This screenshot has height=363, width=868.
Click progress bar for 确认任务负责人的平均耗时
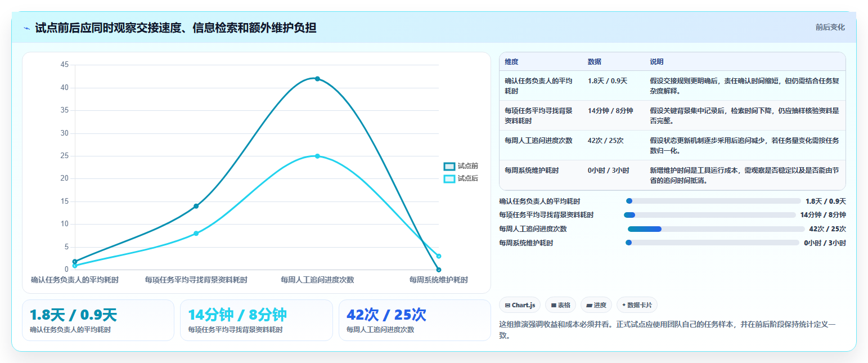tap(713, 201)
